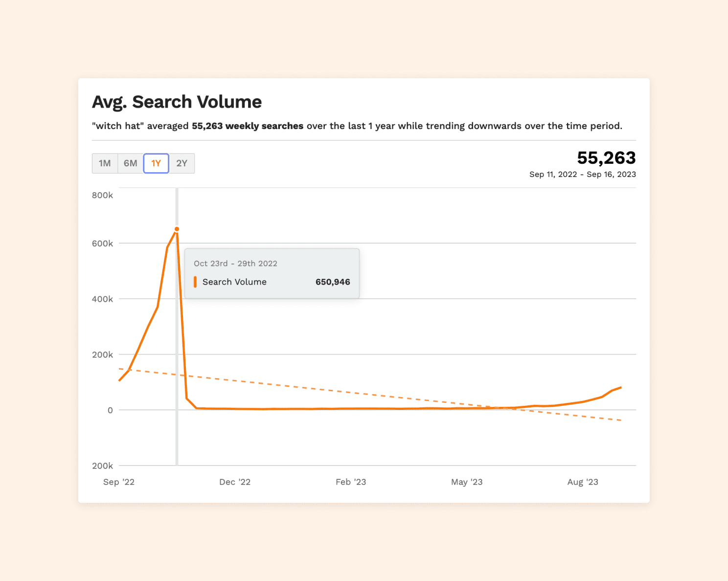
Task: Click the large 55,263 total figure
Action: click(x=606, y=157)
